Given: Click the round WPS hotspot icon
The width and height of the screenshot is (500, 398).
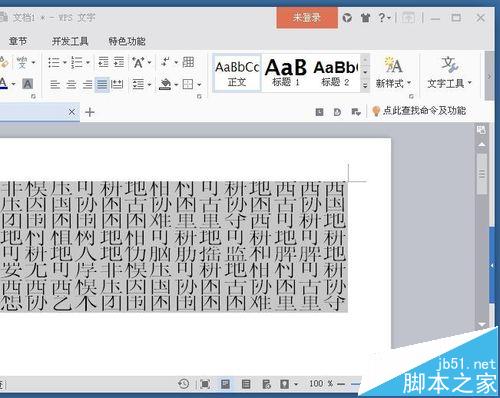Looking at the screenshot, I should point(347,17).
